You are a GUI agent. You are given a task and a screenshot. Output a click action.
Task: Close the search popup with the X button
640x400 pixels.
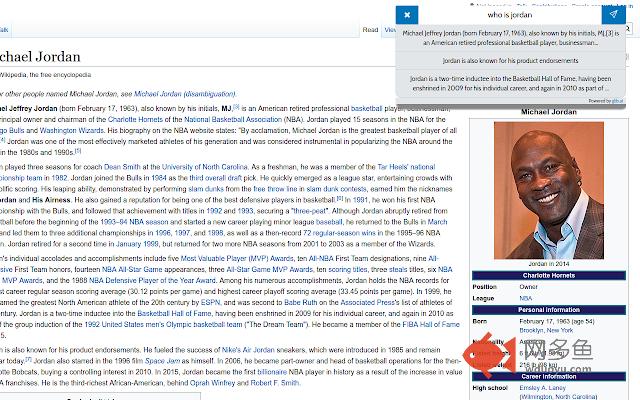coord(407,15)
